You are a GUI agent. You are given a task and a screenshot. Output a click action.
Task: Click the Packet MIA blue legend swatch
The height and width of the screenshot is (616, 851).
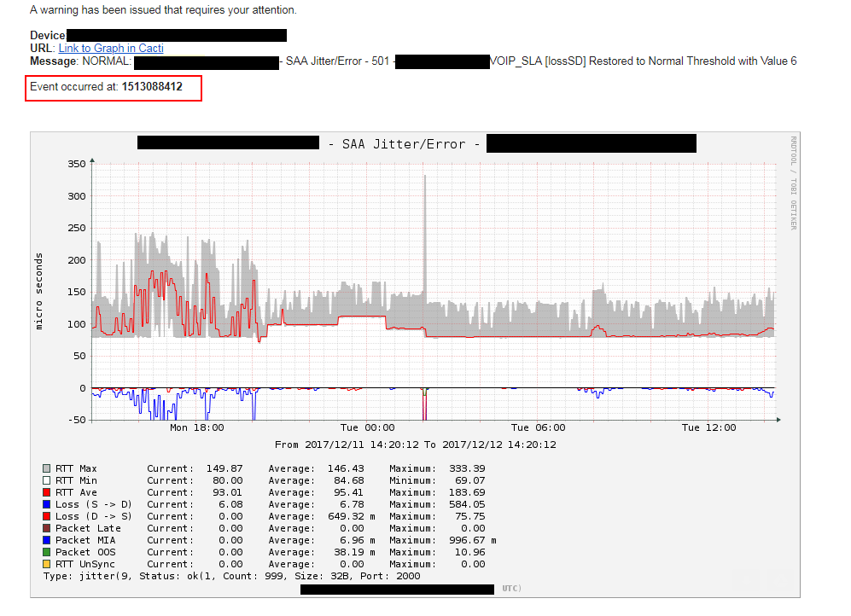click(44, 540)
